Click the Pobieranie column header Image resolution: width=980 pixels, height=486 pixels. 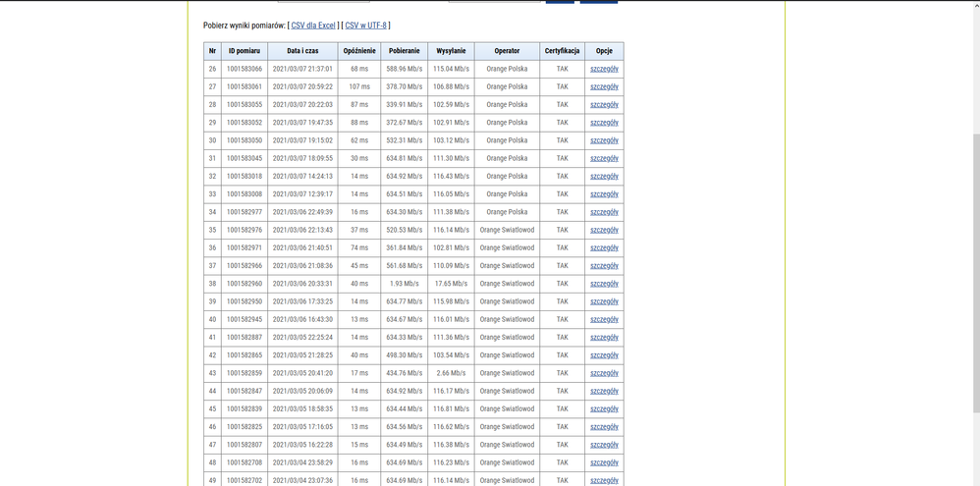[x=404, y=51]
